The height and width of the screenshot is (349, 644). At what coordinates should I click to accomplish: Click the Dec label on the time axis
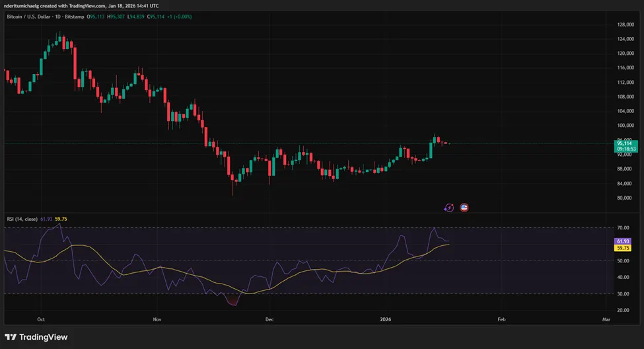click(x=269, y=319)
